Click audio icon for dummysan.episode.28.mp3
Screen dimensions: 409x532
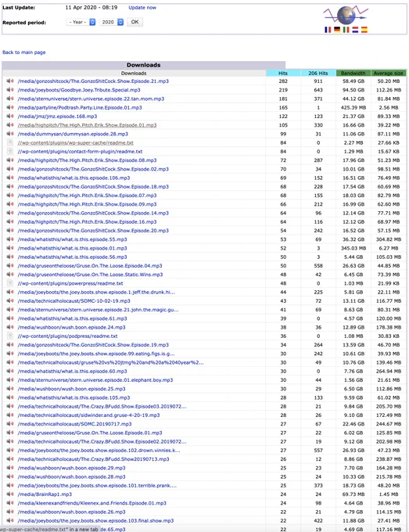point(10,134)
